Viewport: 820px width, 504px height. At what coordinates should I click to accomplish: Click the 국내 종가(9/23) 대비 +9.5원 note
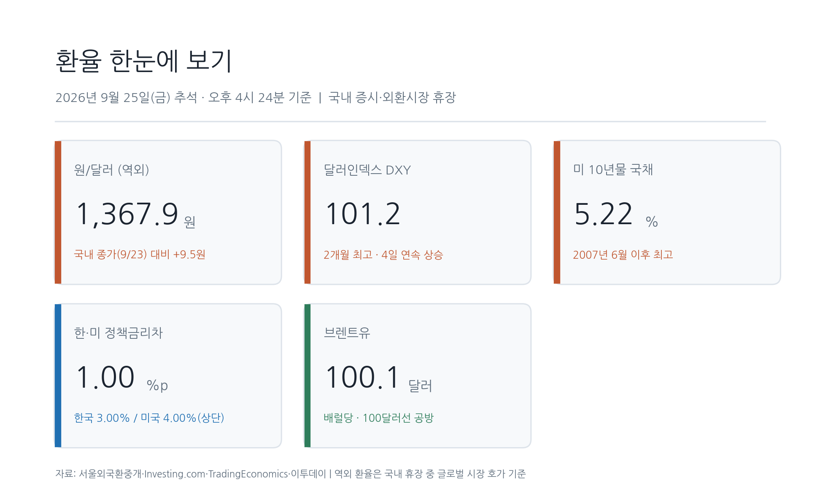click(140, 255)
